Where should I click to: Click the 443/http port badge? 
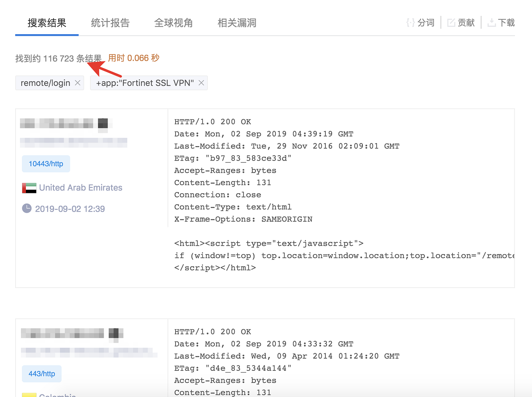(x=42, y=374)
